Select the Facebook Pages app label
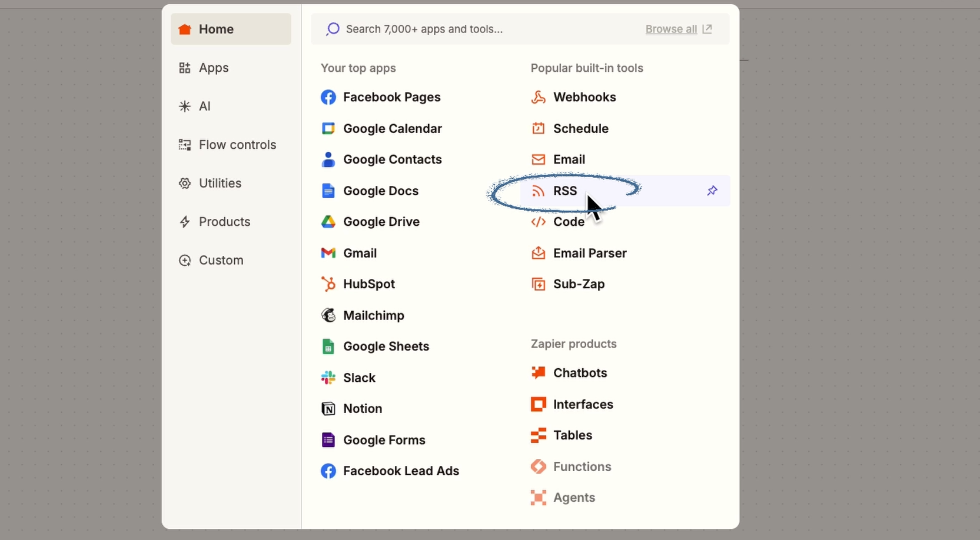This screenshot has width=980, height=540. pos(392,97)
